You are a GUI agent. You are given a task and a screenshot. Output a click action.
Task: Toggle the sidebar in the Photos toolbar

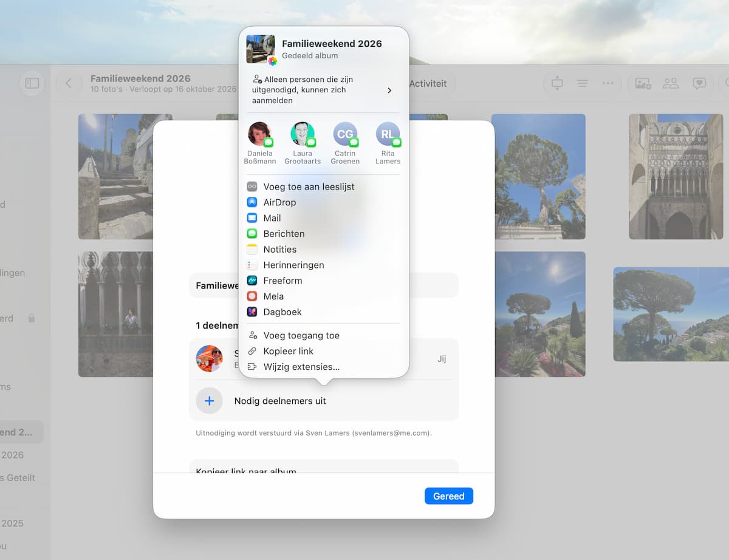click(32, 83)
